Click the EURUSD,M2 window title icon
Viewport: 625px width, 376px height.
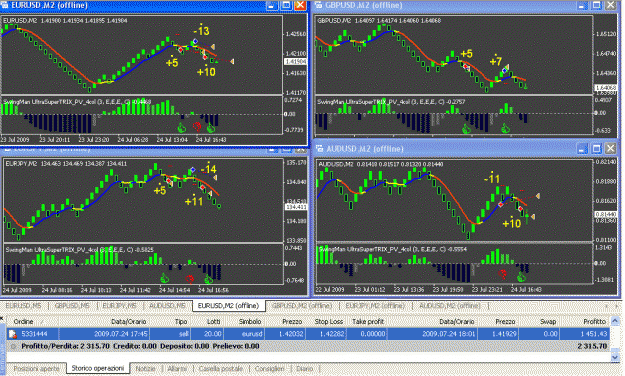pyautogui.click(x=5, y=5)
